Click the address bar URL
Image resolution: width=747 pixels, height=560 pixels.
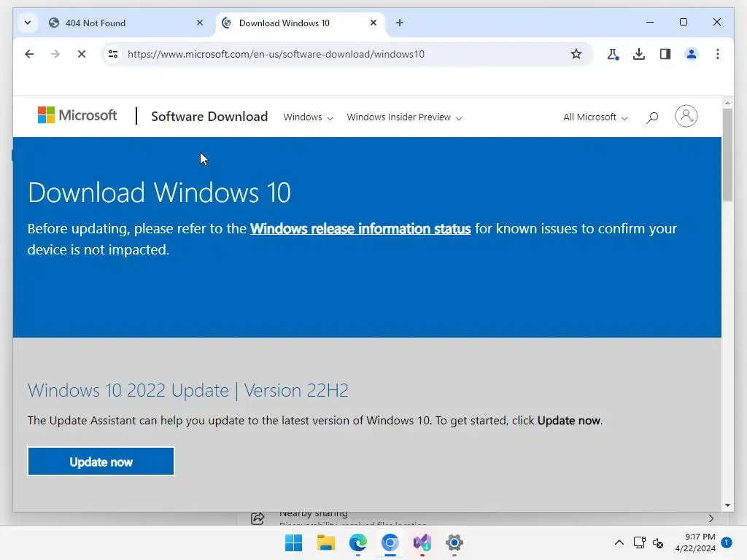tap(276, 54)
